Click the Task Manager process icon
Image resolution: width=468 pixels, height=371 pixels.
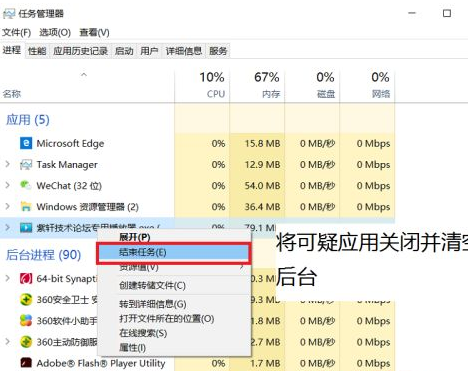coord(26,165)
